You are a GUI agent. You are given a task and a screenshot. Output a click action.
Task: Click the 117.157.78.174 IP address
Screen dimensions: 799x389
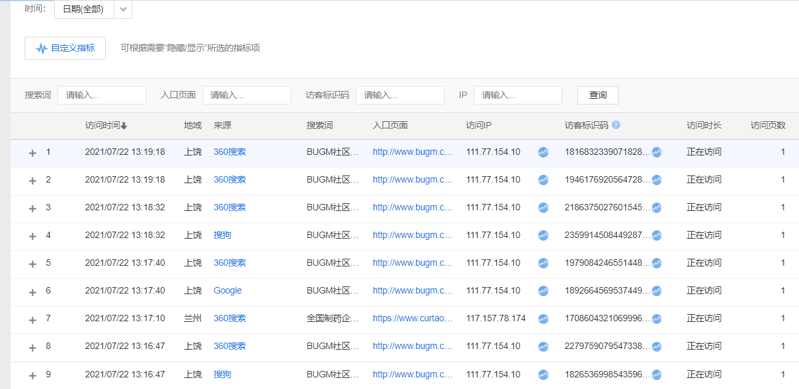496,318
